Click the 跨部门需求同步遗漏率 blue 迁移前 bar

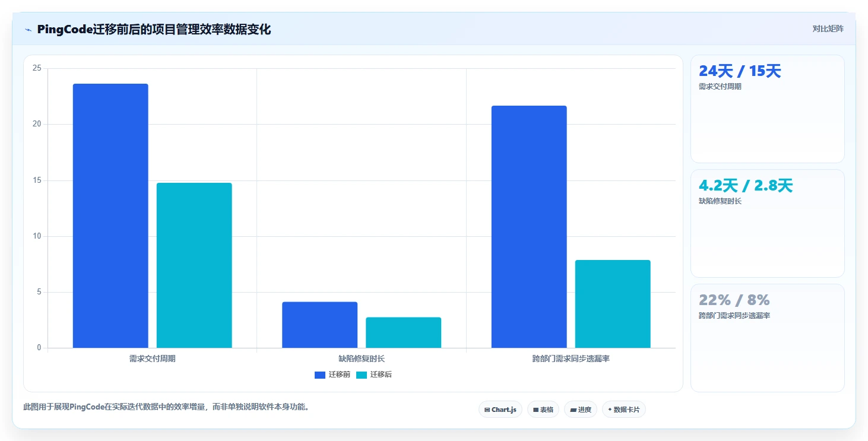[x=529, y=227]
